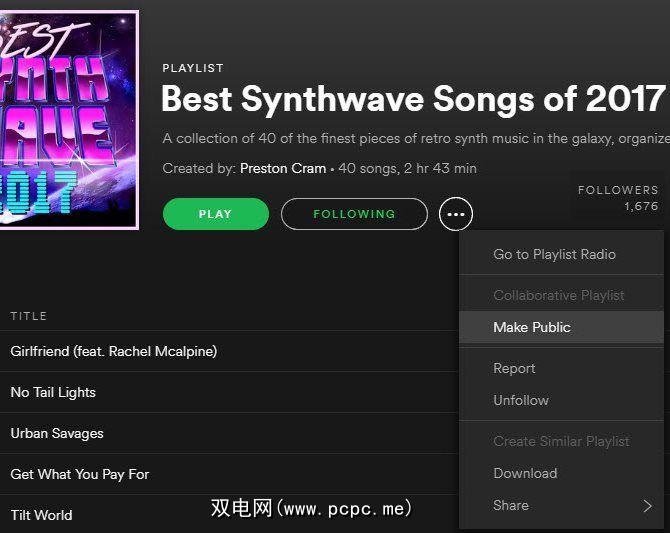Expand the Share submenu arrow

point(647,506)
